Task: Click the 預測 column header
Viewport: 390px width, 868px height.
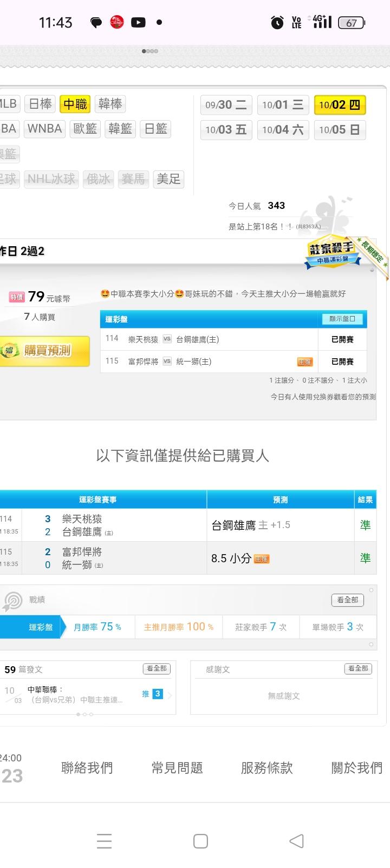Action: pos(280,500)
